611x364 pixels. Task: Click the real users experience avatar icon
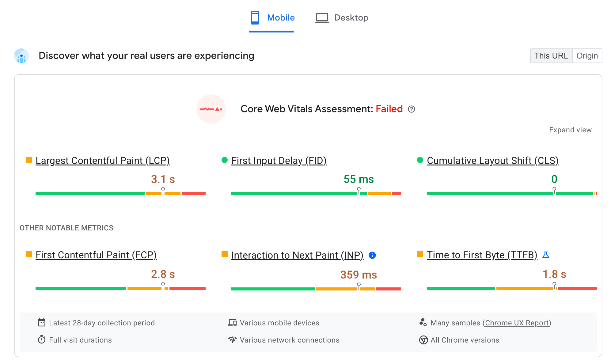[21, 55]
